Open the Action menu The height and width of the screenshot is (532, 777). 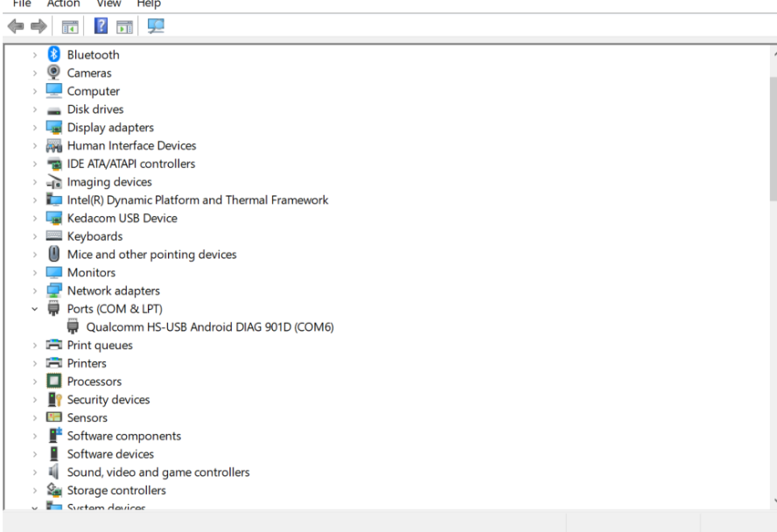(63, 4)
